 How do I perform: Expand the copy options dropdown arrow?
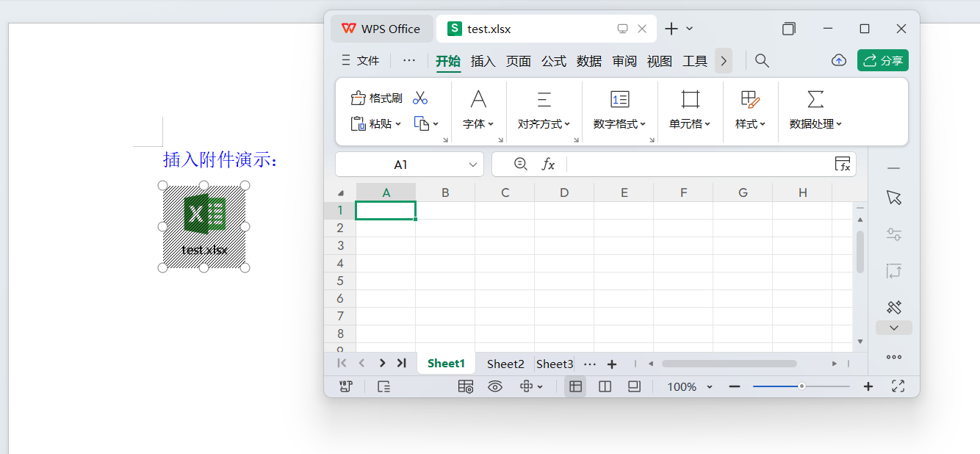(x=436, y=124)
